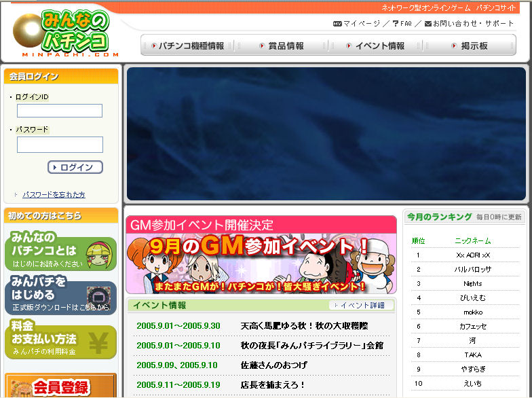The image size is (532, 398).
Task: Go to the 掲示板 menu
Action: pos(470,46)
